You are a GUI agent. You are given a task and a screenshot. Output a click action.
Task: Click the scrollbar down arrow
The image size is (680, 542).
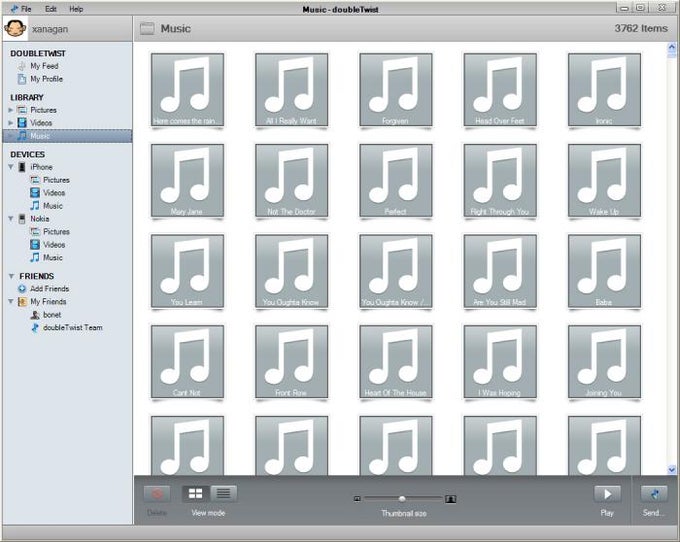click(x=672, y=469)
